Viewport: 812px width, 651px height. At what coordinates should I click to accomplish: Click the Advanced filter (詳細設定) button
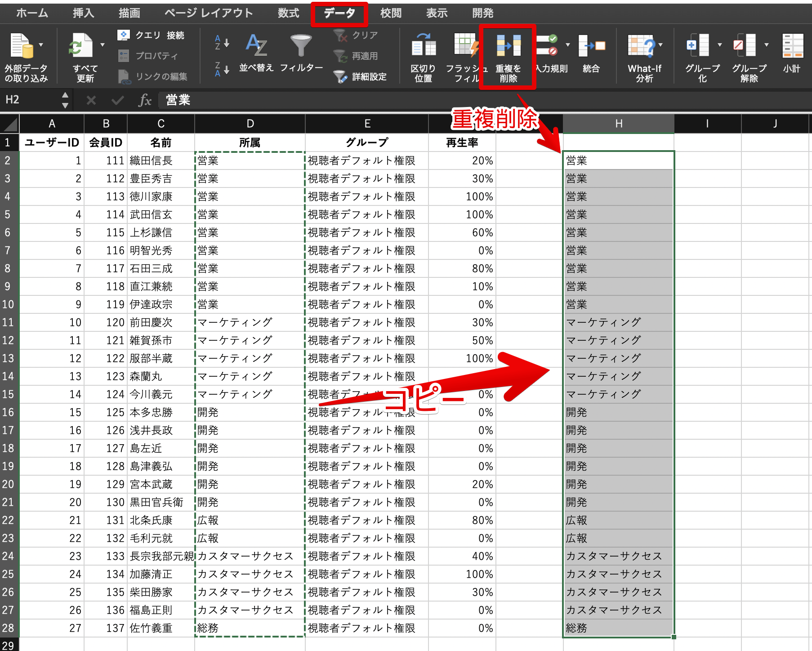(x=361, y=77)
